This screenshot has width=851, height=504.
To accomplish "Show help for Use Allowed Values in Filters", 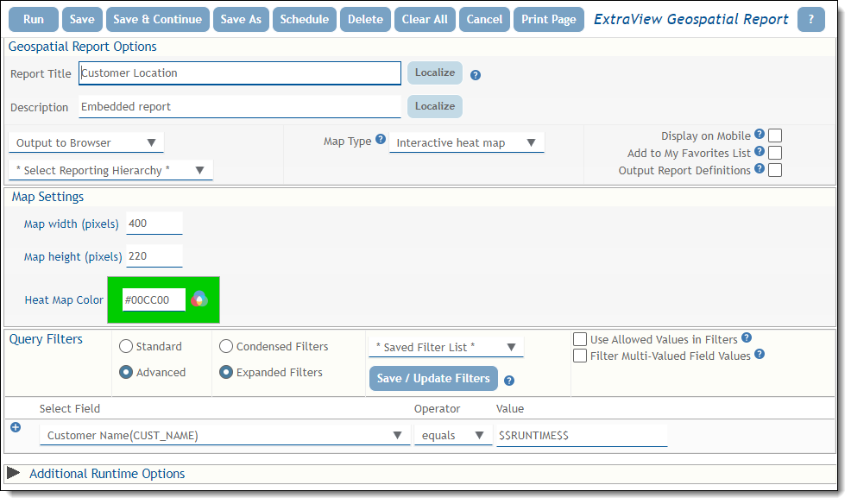I will tap(747, 337).
